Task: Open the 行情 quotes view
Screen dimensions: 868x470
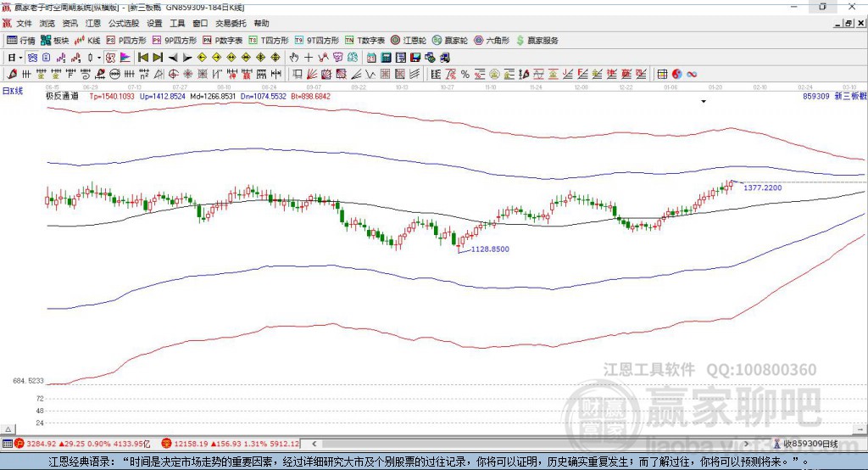Action: click(20, 41)
